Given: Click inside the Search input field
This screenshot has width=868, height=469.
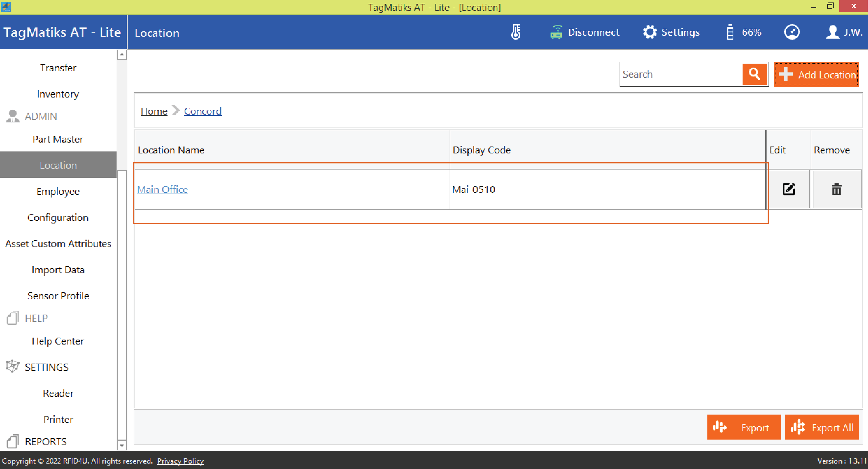Looking at the screenshot, I should tap(681, 74).
